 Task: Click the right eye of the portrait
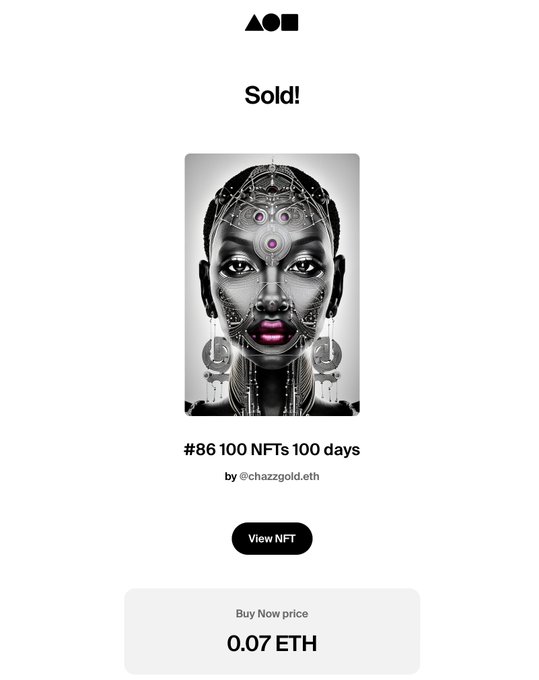(x=306, y=266)
